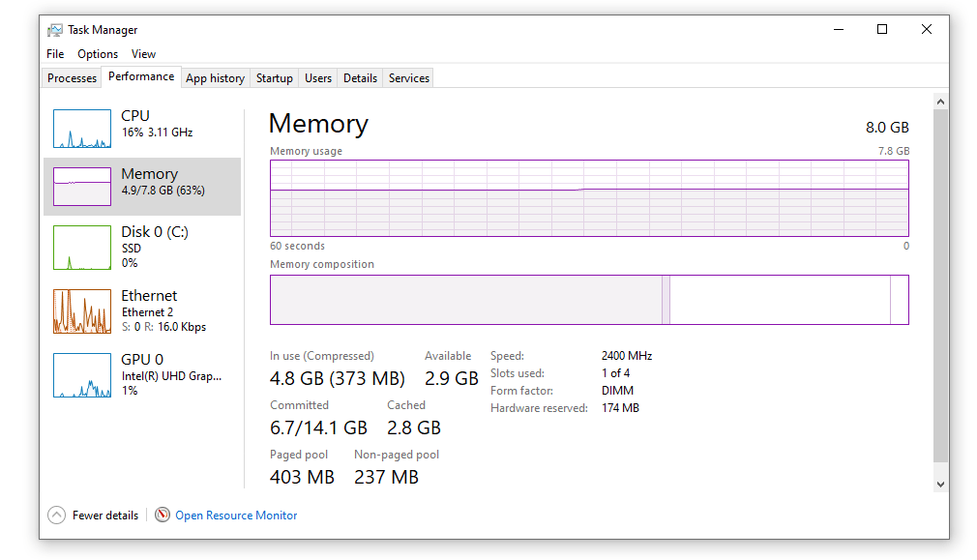This screenshot has height=560, width=977.
Task: Click the Fewer details button label
Action: [x=105, y=516]
